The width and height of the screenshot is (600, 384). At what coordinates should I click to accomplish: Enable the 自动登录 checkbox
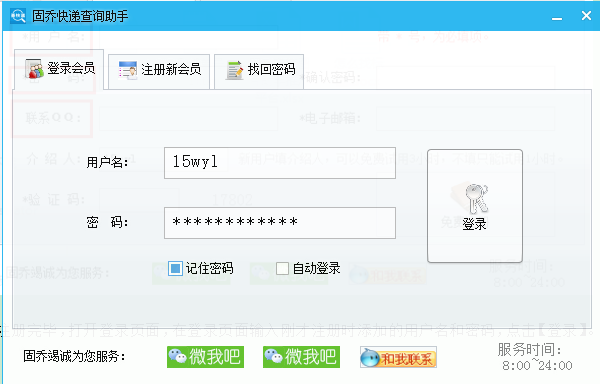click(282, 268)
